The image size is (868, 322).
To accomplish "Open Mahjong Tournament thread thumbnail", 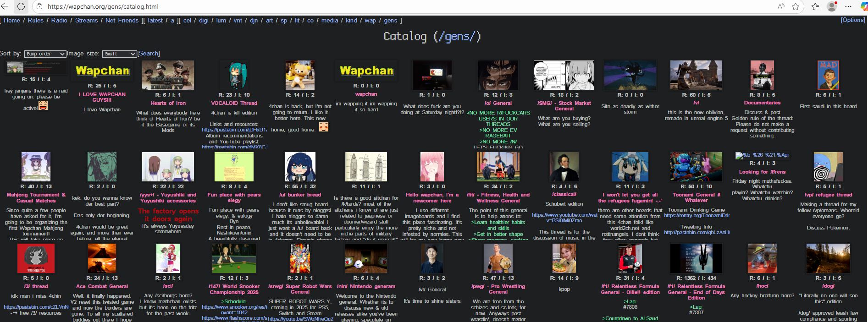I will (36, 167).
